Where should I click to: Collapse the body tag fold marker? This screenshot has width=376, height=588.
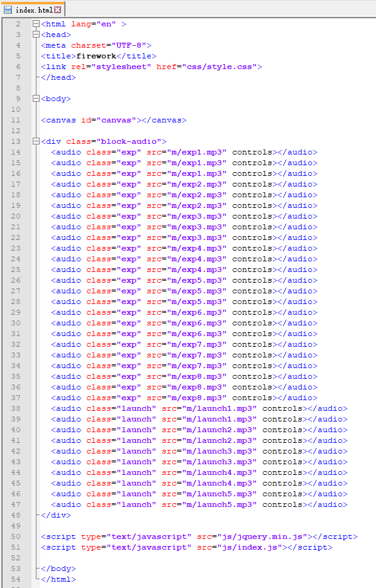[36, 99]
